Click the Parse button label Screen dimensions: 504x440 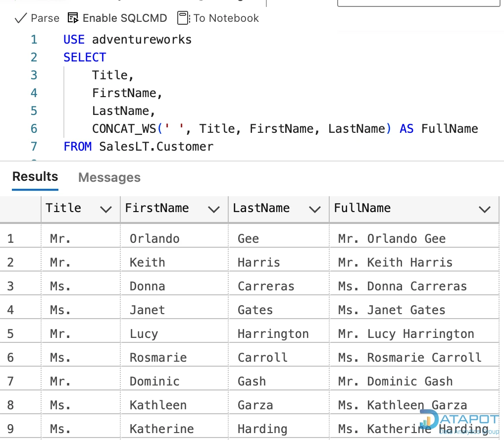45,18
